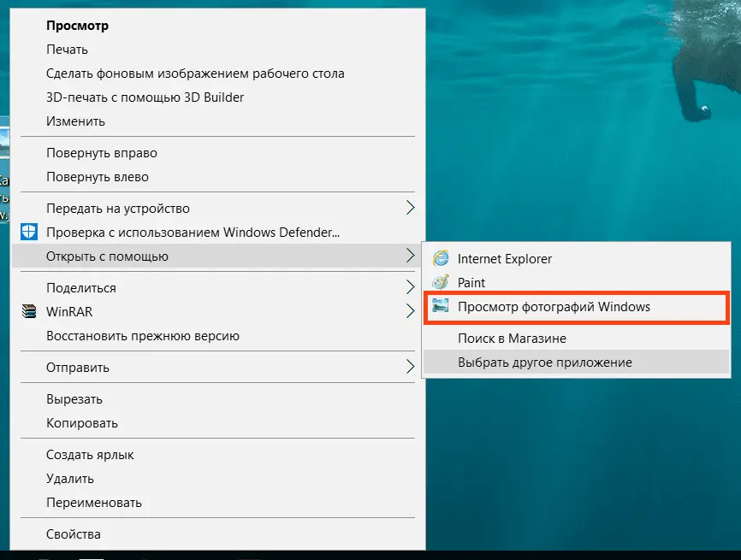The width and height of the screenshot is (741, 560).
Task: Expand the "Передать на устройство" submenu arrow
Action: (x=410, y=208)
